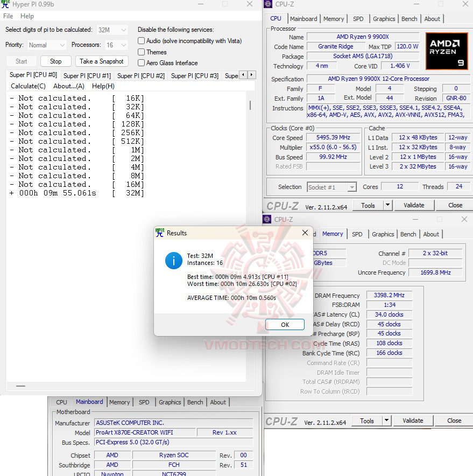Image resolution: width=473 pixels, height=476 pixels.
Task: Click the ProArt X870E-CREATOR WIFI model field
Action: (x=145, y=432)
